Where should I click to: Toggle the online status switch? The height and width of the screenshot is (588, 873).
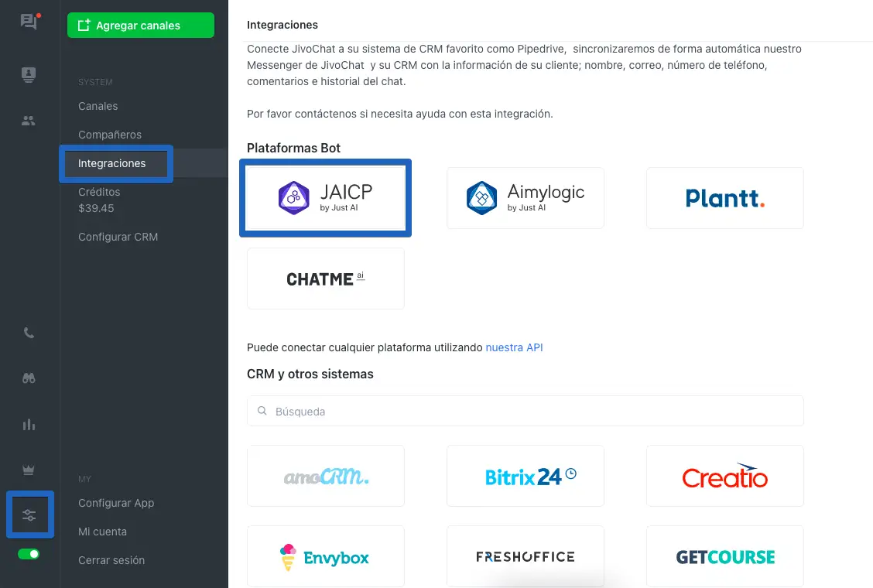(29, 554)
